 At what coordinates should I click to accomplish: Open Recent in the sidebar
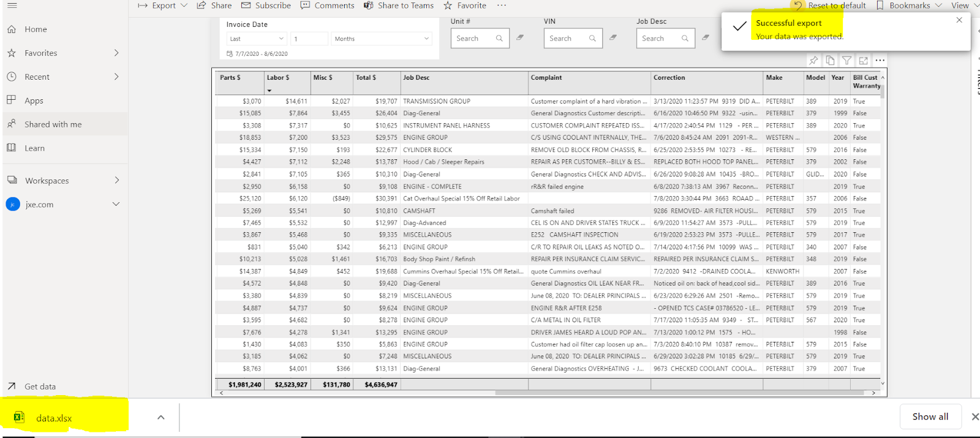37,77
